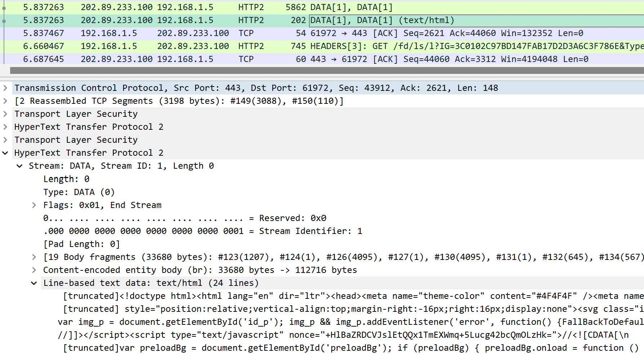
Task: Select the HTTP2 HEADERS[3] GET packet row
Action: point(322,46)
